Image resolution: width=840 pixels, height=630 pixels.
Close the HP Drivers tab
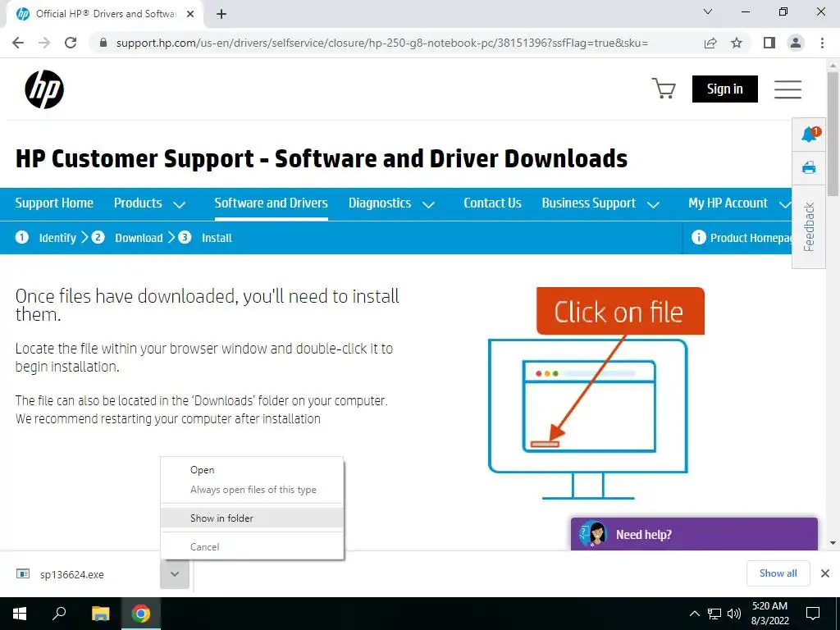190,14
